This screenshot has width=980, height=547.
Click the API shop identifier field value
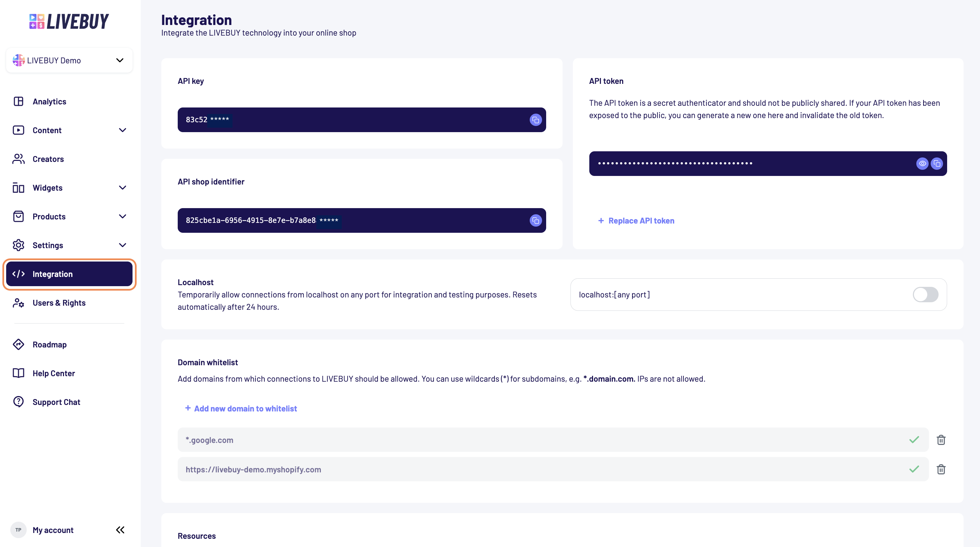coord(361,221)
